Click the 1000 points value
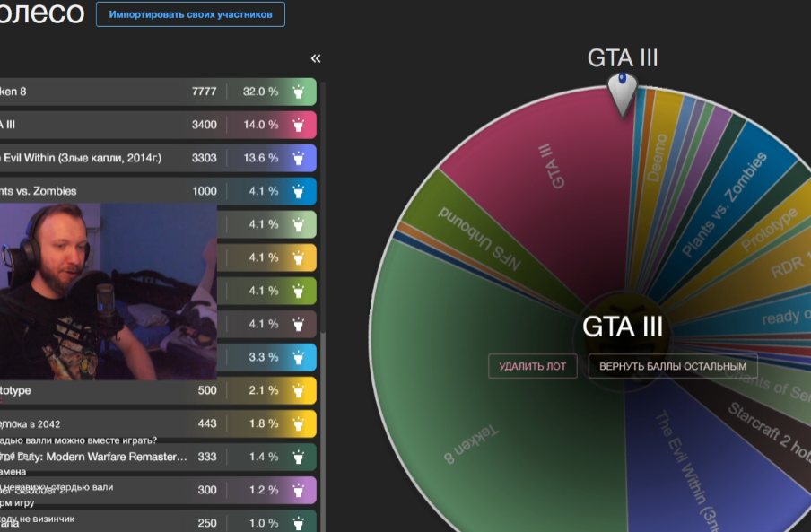The width and height of the screenshot is (811, 532). [205, 191]
